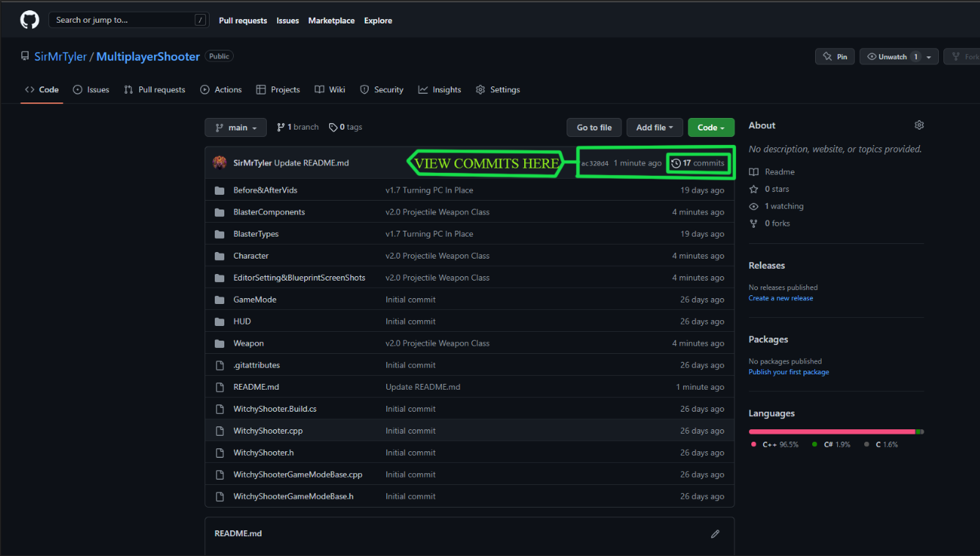
Task: Open the WitchyShooterGameModeBase.cpp file
Action: (x=298, y=475)
